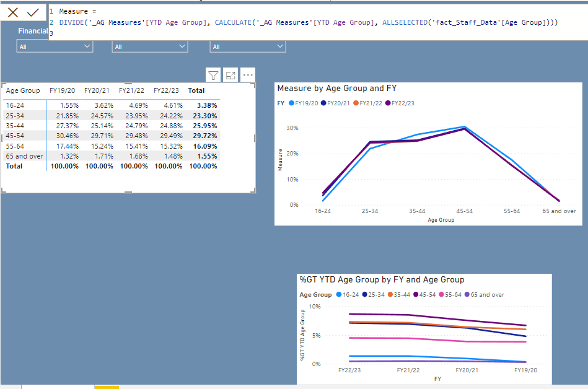
Task: Click the bottom resize handle of the matrix
Action: (x=128, y=193)
